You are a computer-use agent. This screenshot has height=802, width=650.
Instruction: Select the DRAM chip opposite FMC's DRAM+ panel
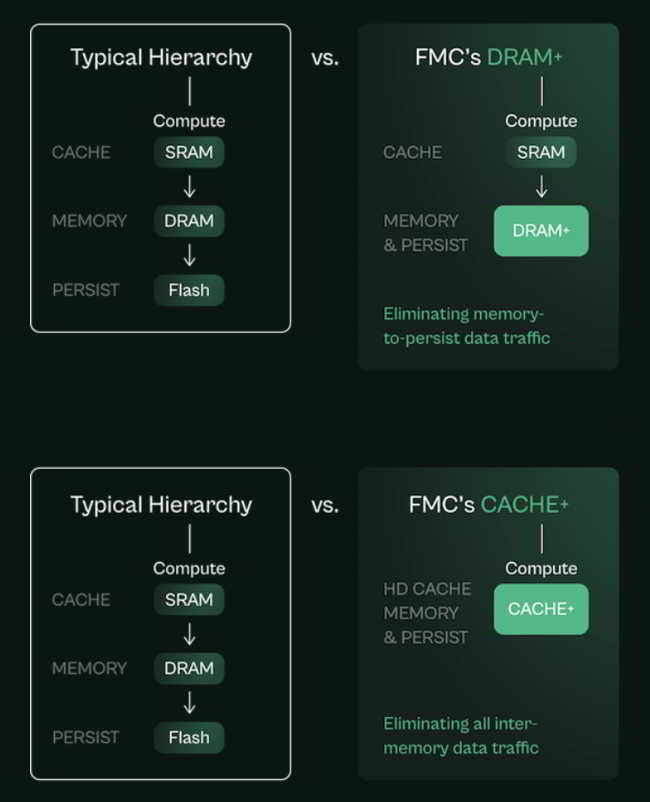click(189, 221)
